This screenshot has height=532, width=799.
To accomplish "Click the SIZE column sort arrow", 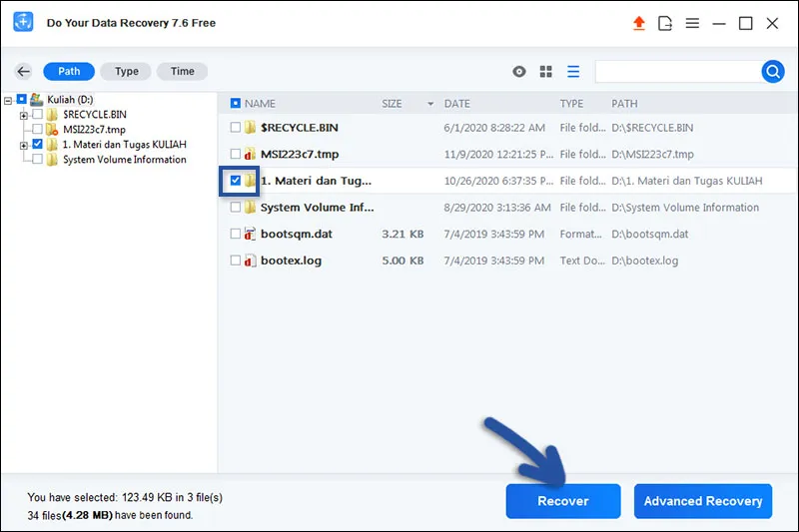I will pyautogui.click(x=430, y=104).
